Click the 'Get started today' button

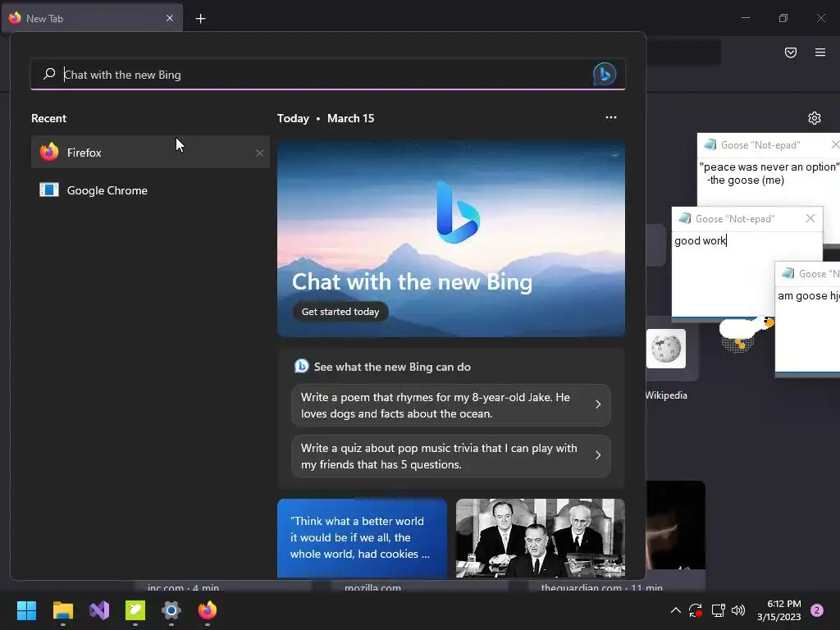coord(340,311)
